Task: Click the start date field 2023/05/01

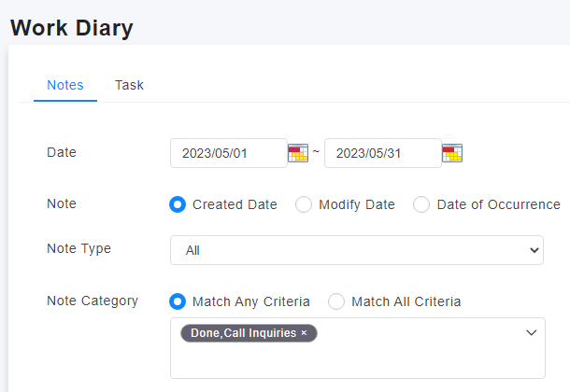Action: point(229,153)
